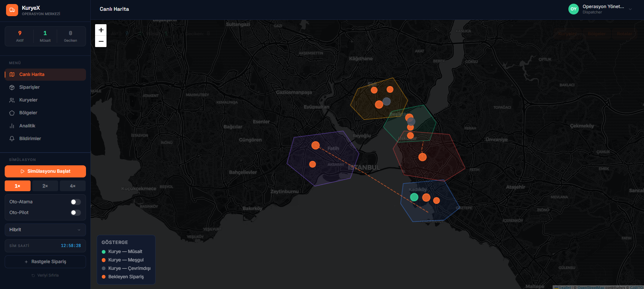Click the 'Kurye — Çevrimdışı' legend entry

[126, 269]
